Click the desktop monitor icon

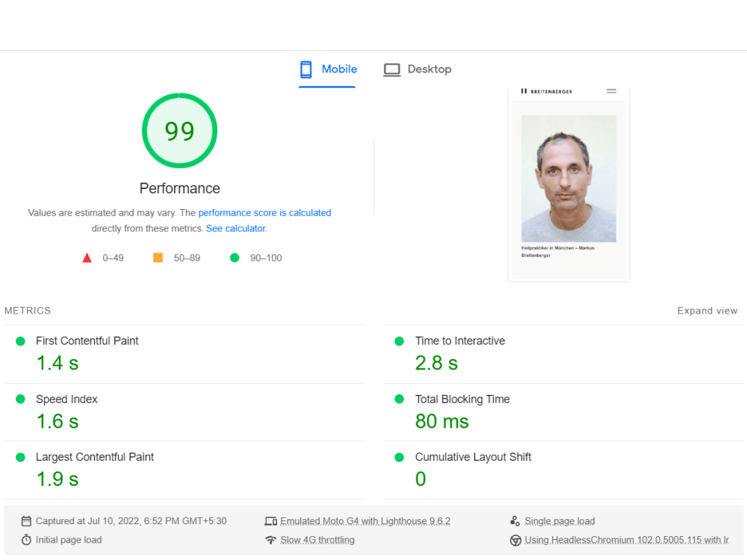392,70
